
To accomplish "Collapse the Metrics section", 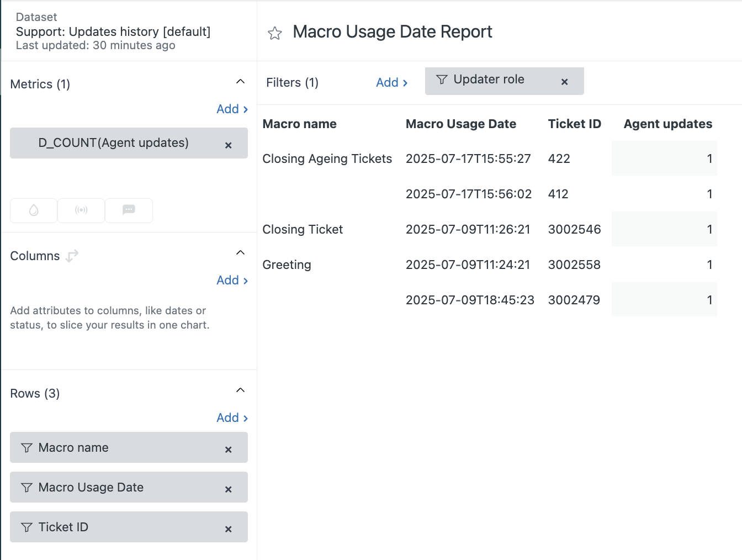I will click(240, 81).
